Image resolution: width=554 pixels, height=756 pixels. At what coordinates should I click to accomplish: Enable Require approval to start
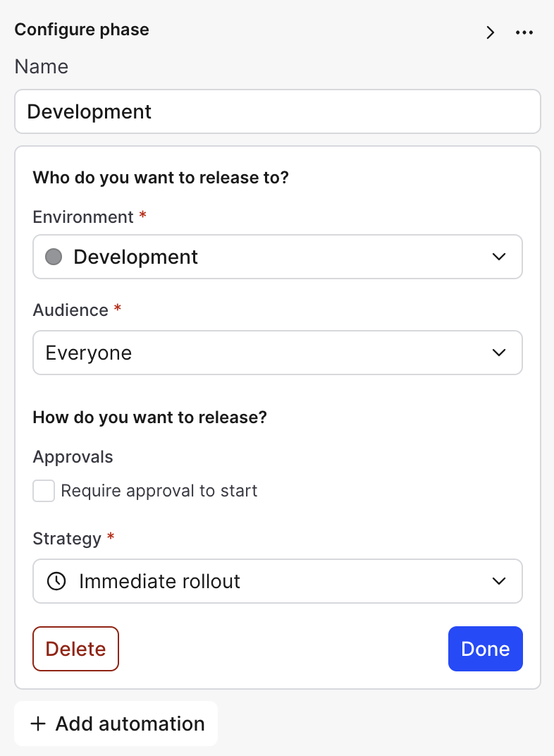click(x=43, y=491)
